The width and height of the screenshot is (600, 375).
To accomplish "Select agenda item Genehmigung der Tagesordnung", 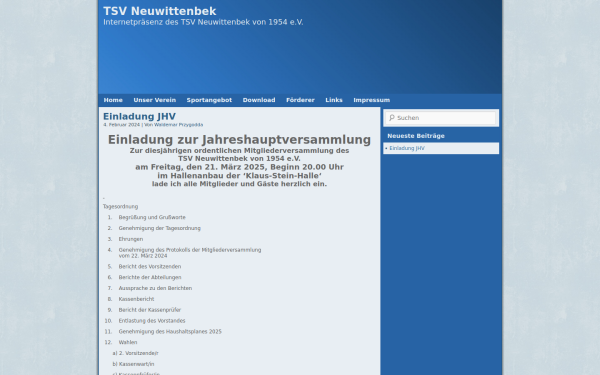I will [x=160, y=228].
